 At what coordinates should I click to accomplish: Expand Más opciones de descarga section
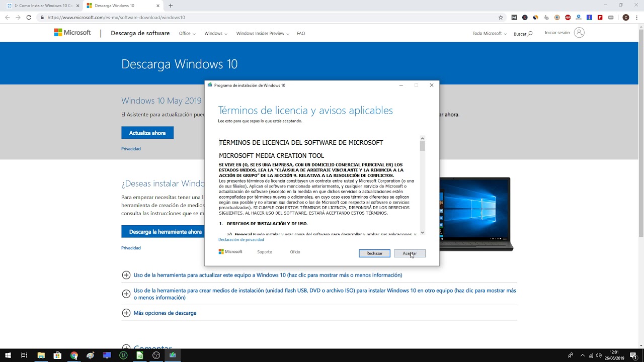coord(159,313)
